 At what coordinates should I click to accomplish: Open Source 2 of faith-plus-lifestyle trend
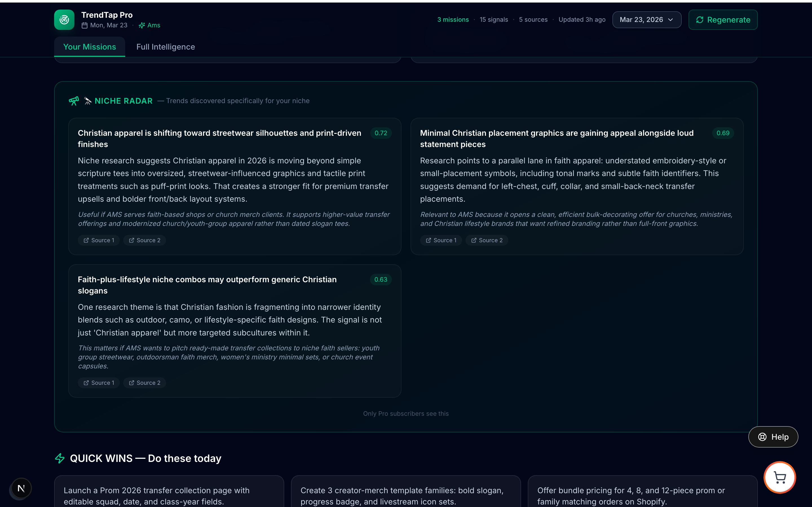[x=144, y=383]
